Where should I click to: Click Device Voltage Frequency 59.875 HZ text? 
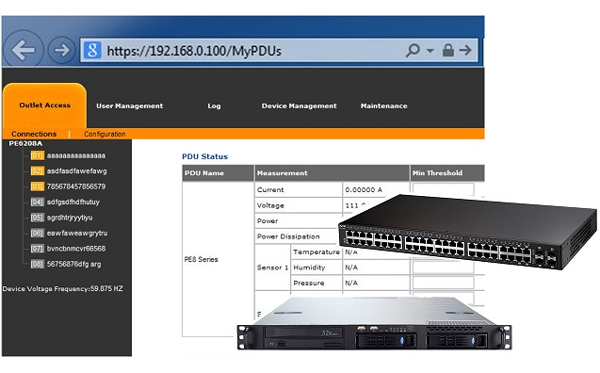click(63, 289)
